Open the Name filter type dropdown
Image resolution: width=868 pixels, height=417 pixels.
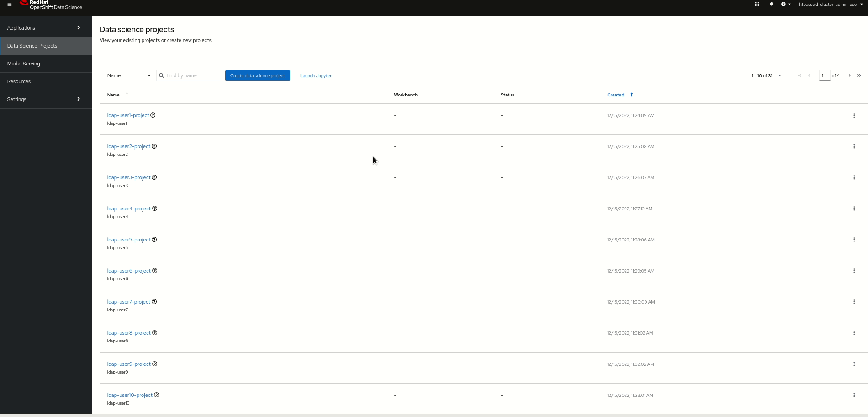point(129,75)
